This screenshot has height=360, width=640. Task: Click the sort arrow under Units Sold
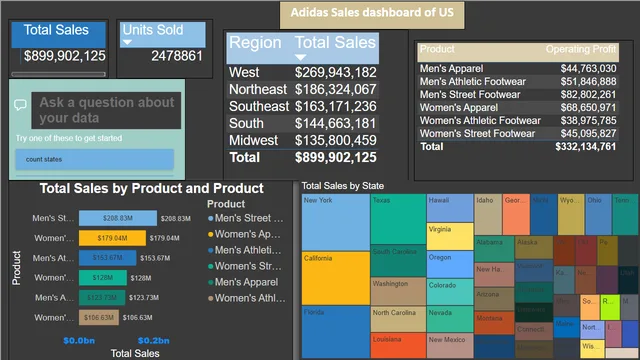127,42
